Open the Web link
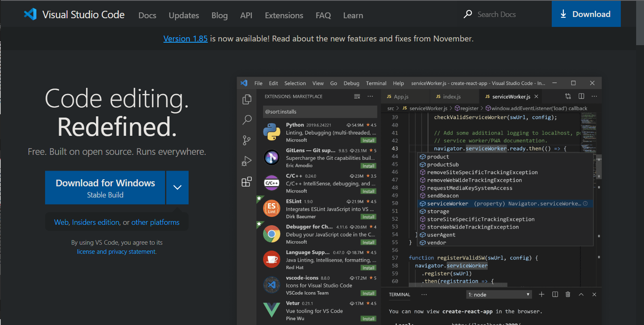This screenshot has width=644, height=325. click(x=61, y=222)
